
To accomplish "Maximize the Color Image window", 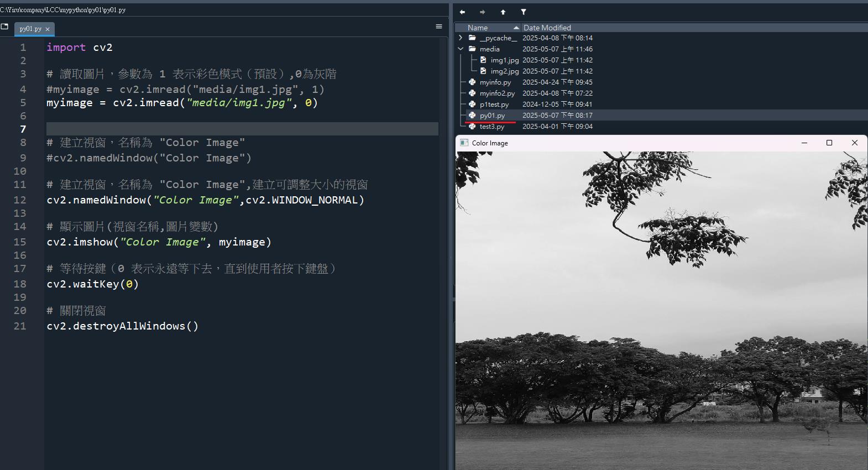I will pyautogui.click(x=829, y=143).
